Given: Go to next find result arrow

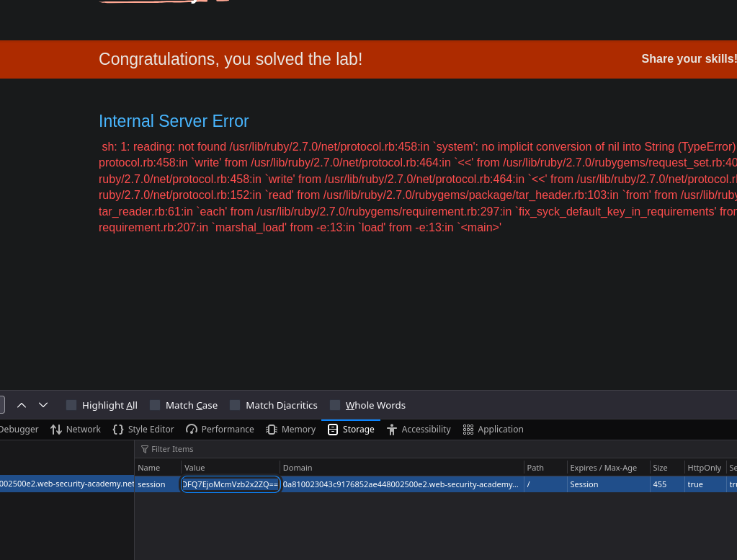Looking at the screenshot, I should 43,405.
